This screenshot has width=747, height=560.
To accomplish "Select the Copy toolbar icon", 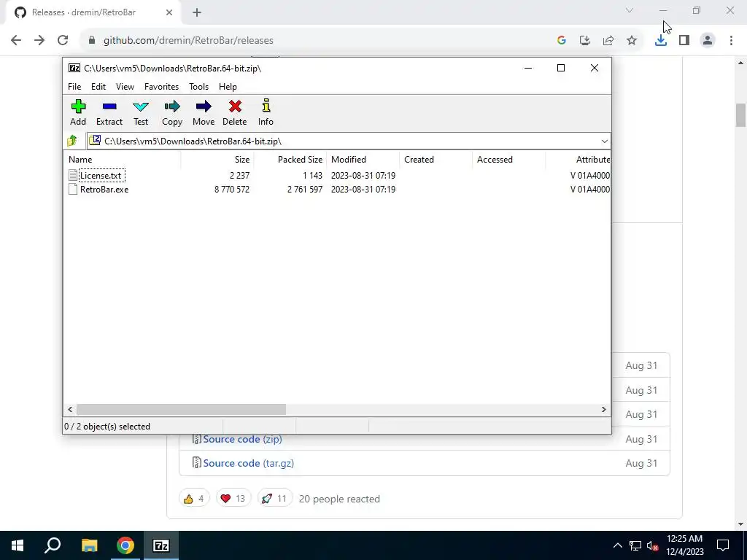I will tap(172, 112).
